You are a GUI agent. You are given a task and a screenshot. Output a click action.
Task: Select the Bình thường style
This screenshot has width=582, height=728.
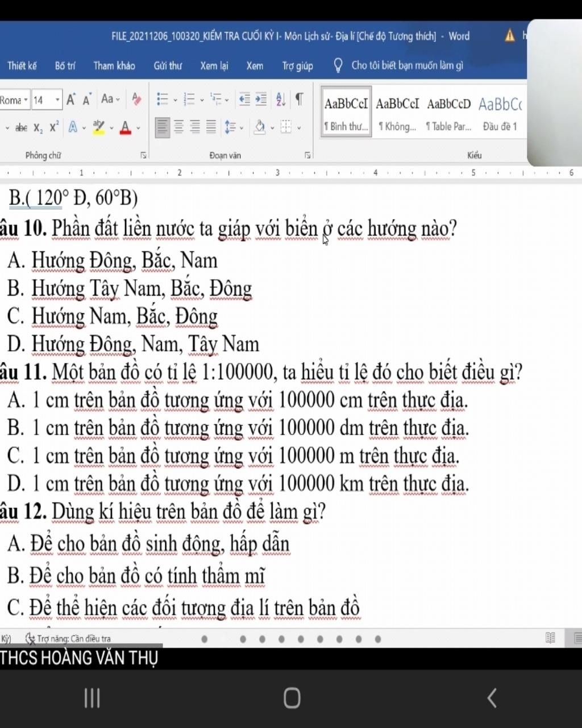[x=346, y=112]
